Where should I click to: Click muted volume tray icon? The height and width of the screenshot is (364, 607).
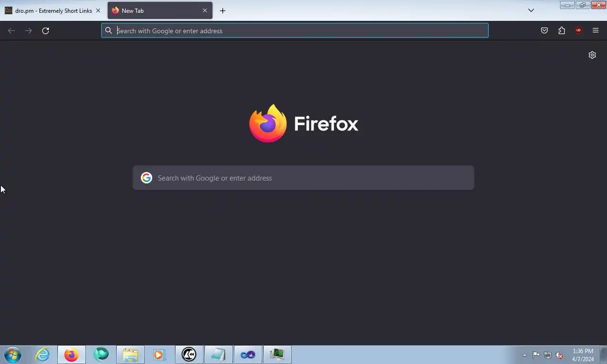pos(560,355)
